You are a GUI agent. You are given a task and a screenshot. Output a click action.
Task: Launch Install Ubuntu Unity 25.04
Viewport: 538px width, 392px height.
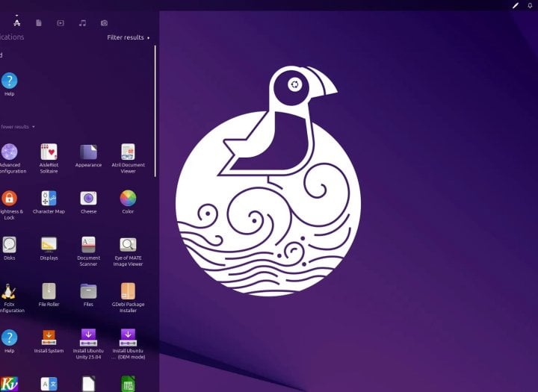[x=88, y=344]
